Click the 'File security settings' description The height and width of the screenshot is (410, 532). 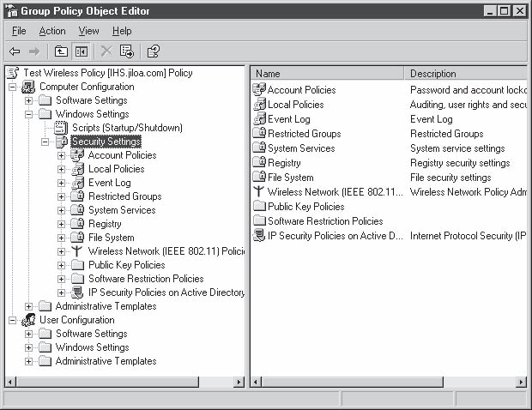pos(450,178)
